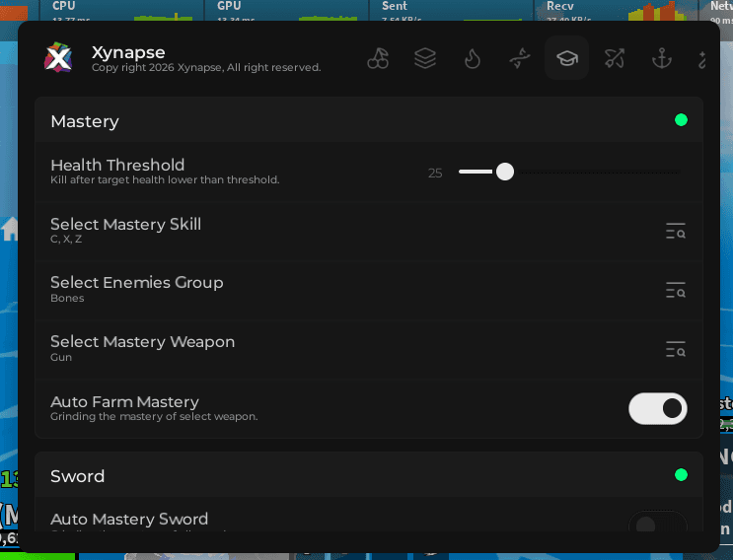Click the house icon in game window
The height and width of the screenshot is (560, 733).
[x=9, y=229]
